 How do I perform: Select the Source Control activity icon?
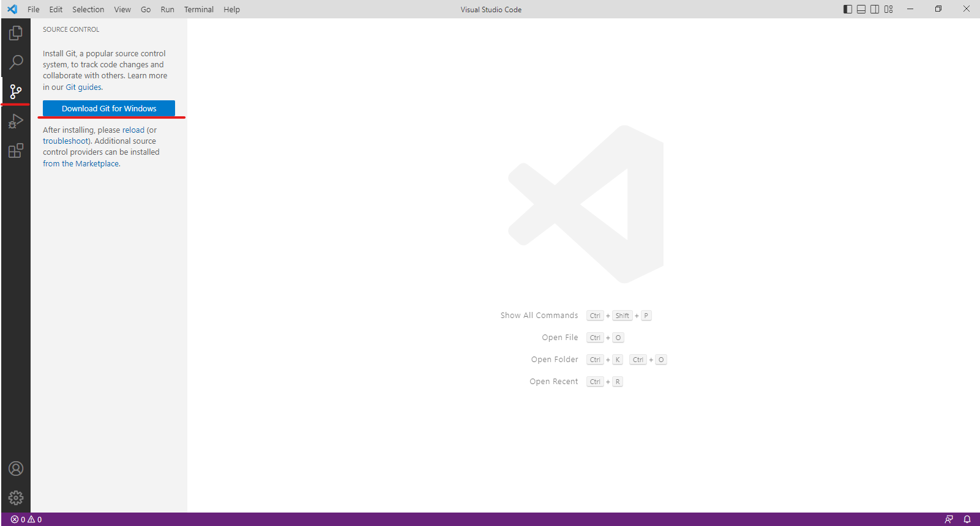pyautogui.click(x=16, y=92)
